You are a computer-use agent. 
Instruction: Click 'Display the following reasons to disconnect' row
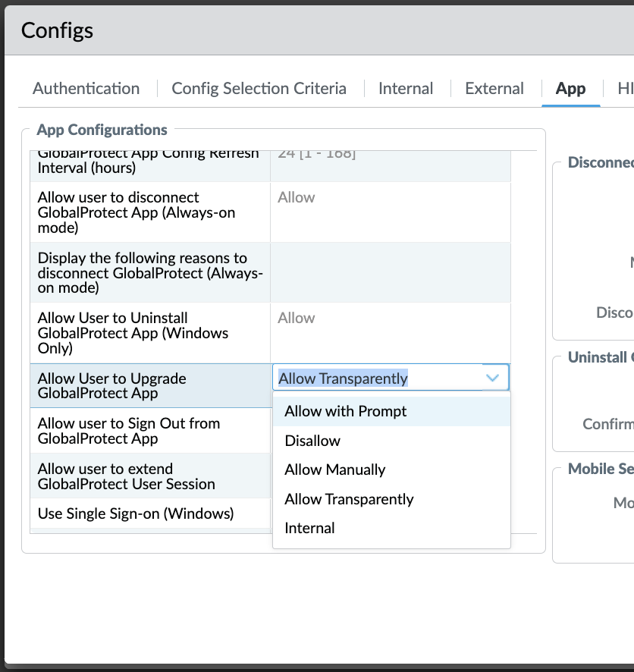point(270,272)
